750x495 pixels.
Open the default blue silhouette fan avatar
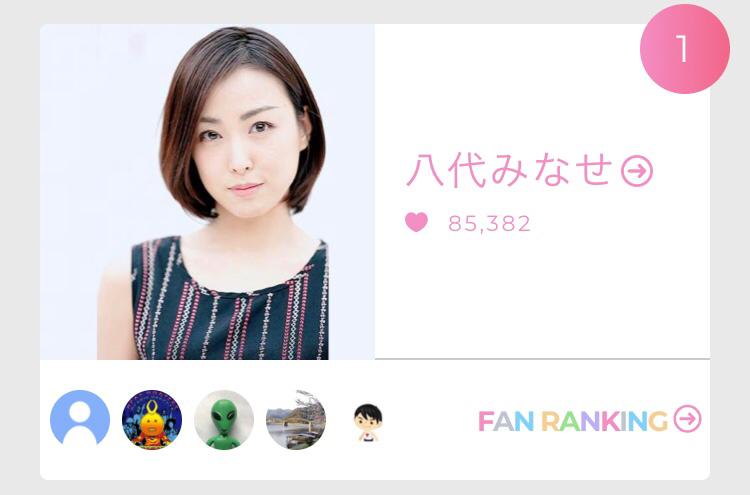click(x=80, y=420)
